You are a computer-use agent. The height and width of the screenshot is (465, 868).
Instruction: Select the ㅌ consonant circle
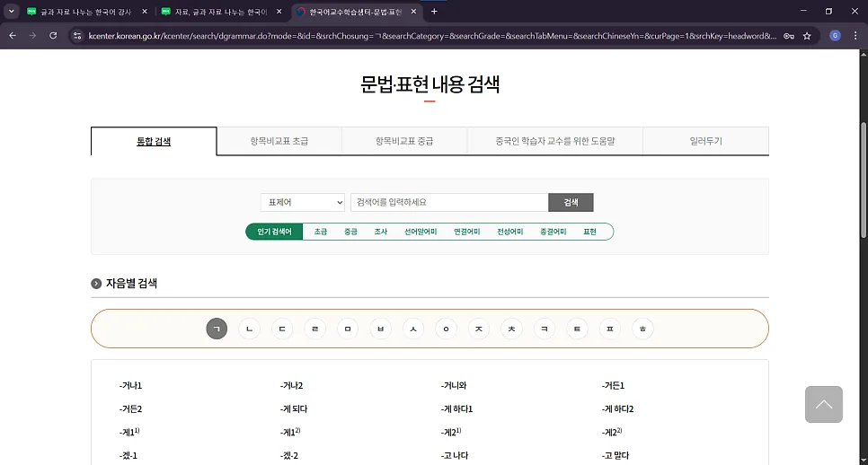pyautogui.click(x=577, y=329)
